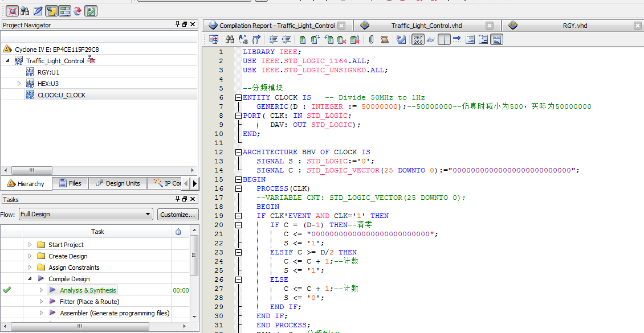
Task: Click the scroll insert template icon
Action: (x=385, y=39)
